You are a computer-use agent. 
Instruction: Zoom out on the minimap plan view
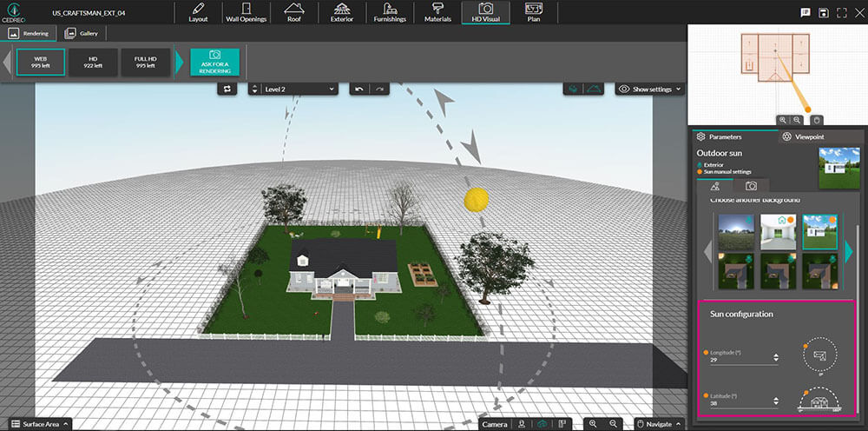797,120
